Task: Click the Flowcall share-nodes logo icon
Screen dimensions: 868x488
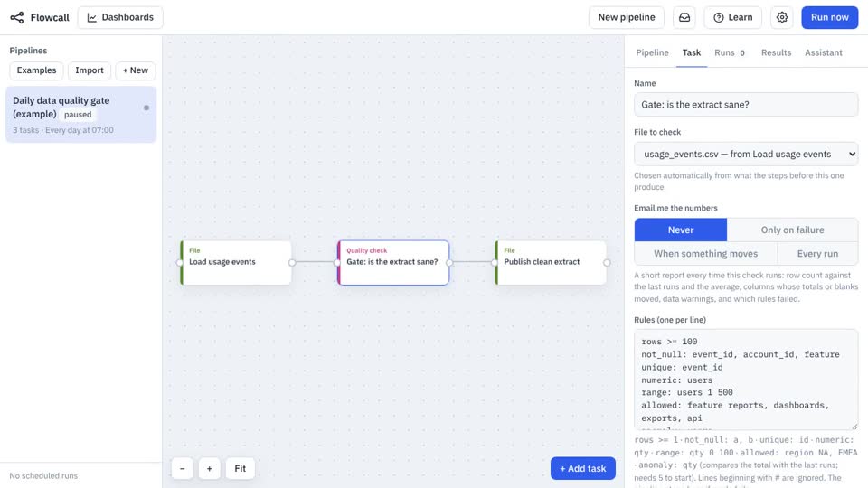Action: (x=17, y=18)
